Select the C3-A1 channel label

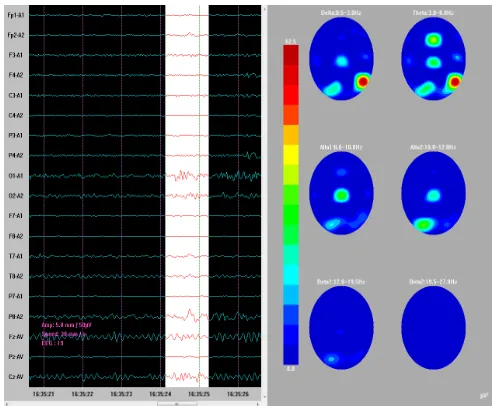(16, 96)
